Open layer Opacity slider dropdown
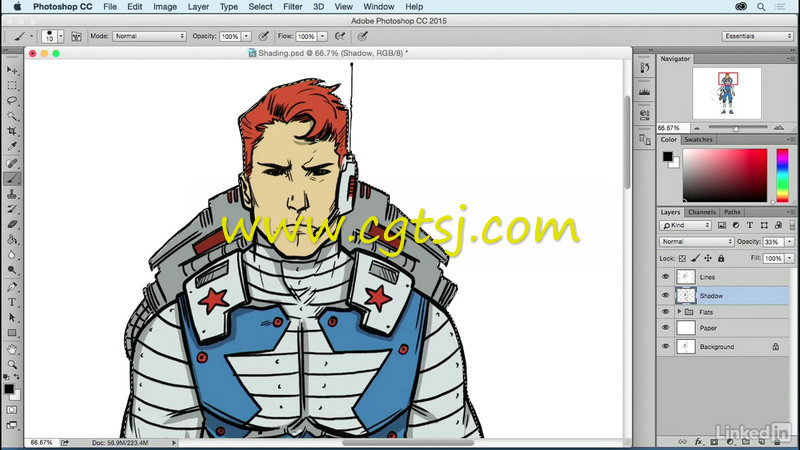Screen dimensions: 800x450 pos(790,241)
